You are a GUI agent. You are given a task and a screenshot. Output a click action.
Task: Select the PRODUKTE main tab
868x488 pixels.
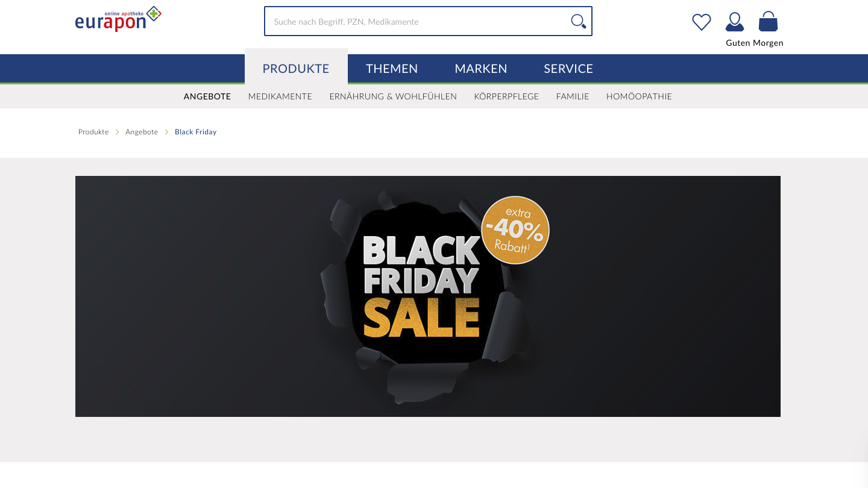(296, 68)
